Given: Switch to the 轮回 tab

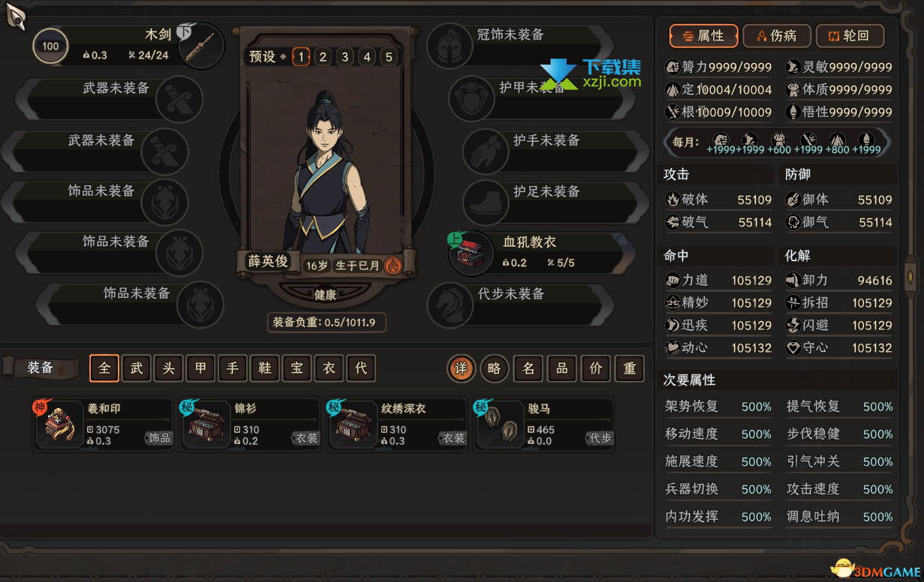Looking at the screenshot, I should [850, 36].
